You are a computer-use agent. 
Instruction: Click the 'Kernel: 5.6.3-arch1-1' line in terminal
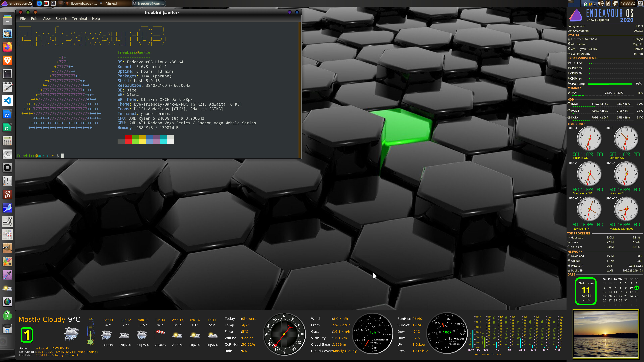pyautogui.click(x=142, y=67)
